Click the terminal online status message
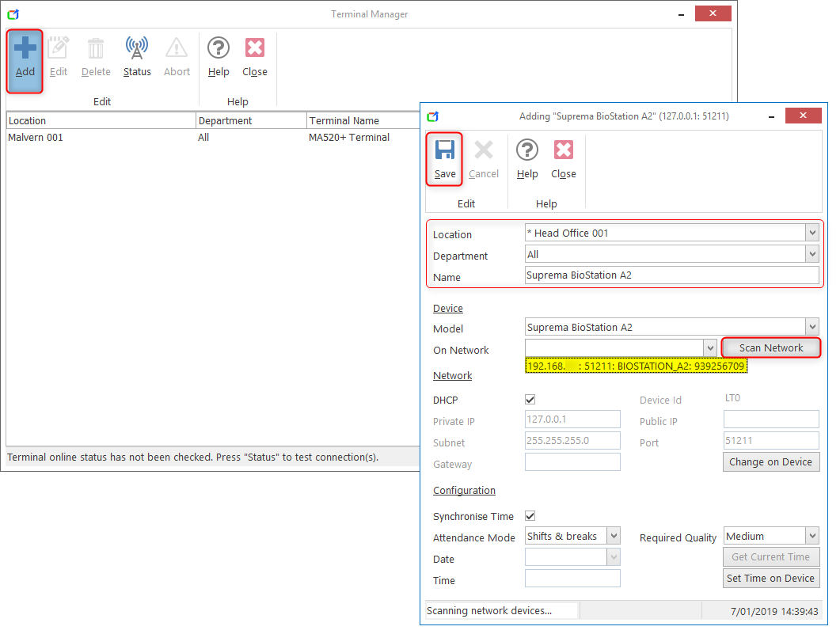 tap(193, 457)
